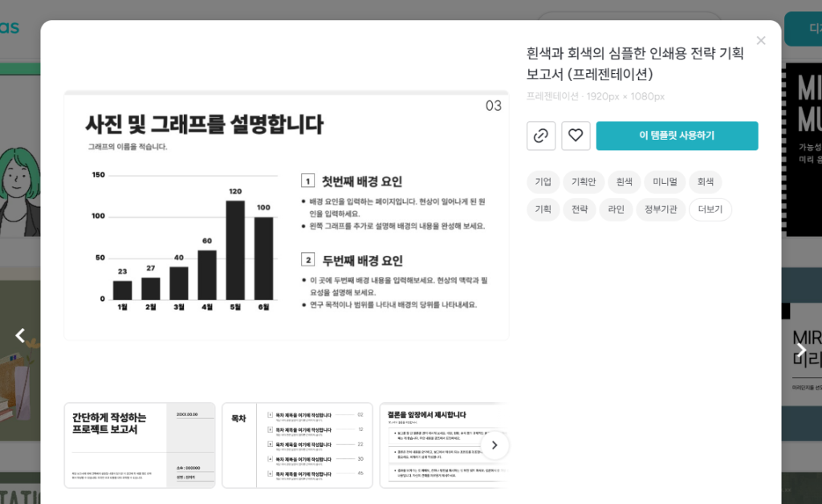Click the slide number 03

[x=494, y=106]
